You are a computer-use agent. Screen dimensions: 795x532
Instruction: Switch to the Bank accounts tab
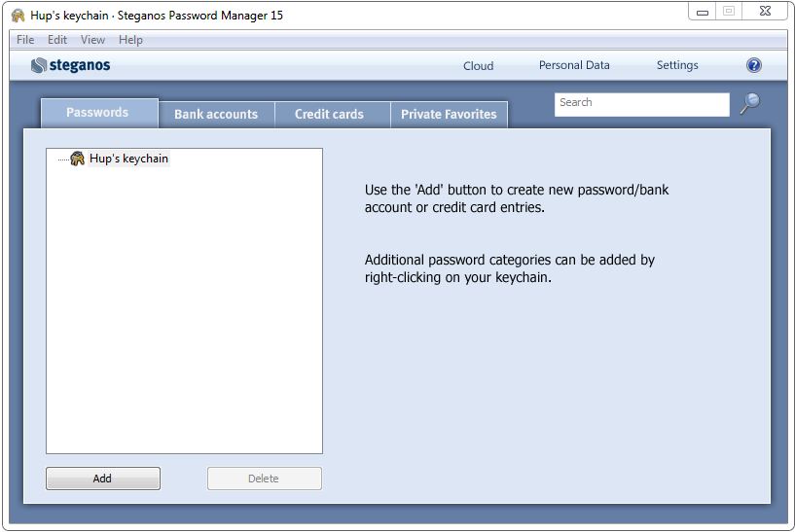pos(216,114)
